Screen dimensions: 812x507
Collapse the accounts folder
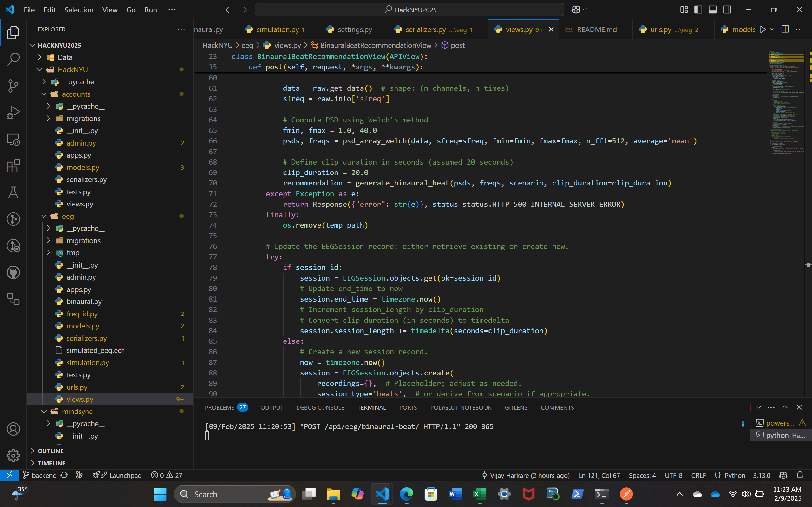(x=76, y=94)
